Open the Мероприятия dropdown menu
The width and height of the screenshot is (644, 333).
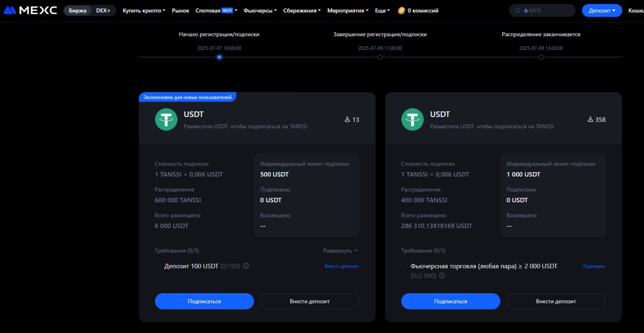pos(348,10)
